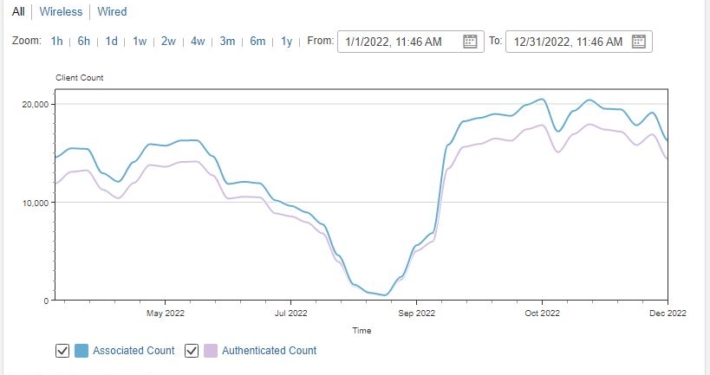Switch to the Wired tab
The image size is (710, 375).
pyautogui.click(x=112, y=12)
